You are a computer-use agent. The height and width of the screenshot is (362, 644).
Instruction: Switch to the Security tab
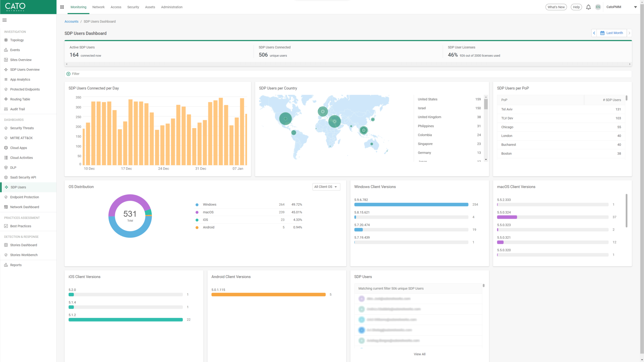pos(133,7)
